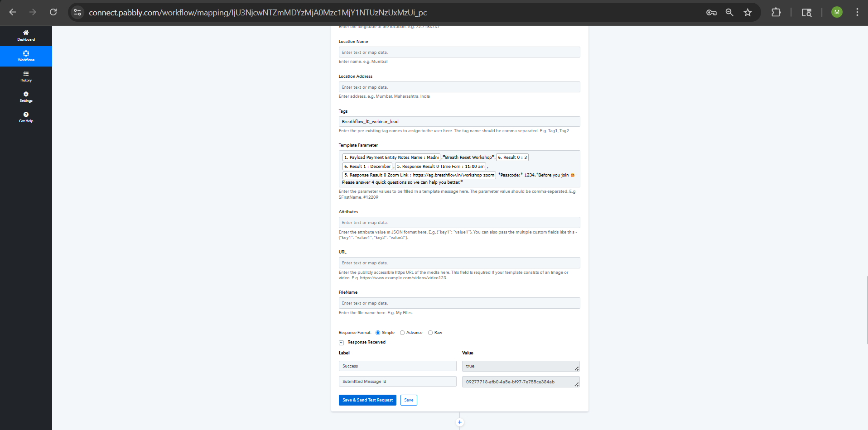Bookmark this page with star icon
This screenshot has width=868, height=430.
click(x=747, y=13)
